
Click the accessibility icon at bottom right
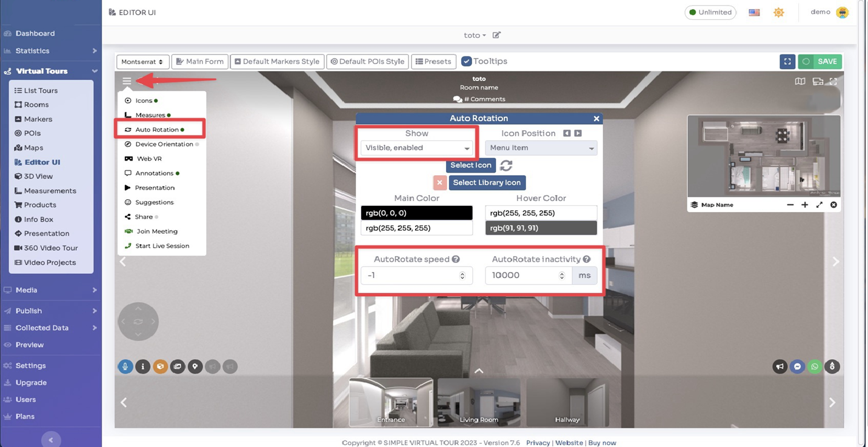[x=832, y=366]
